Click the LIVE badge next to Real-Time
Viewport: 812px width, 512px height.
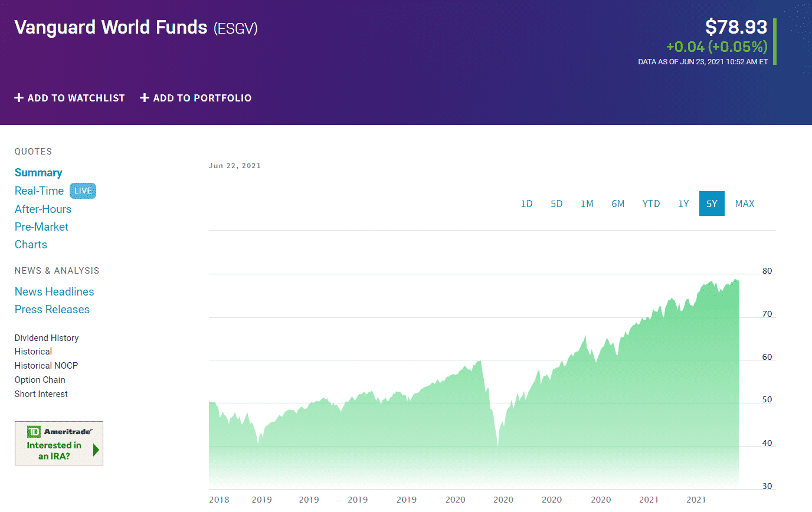tap(83, 191)
